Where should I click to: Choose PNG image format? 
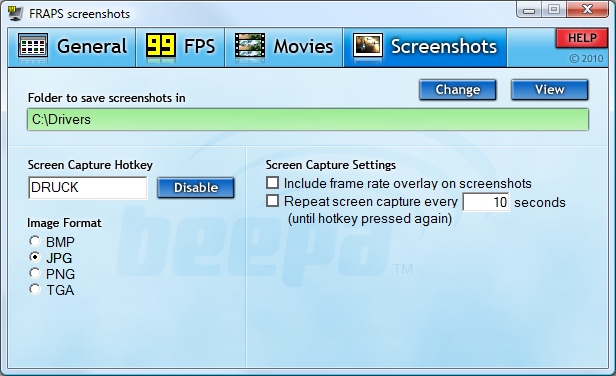click(x=35, y=273)
